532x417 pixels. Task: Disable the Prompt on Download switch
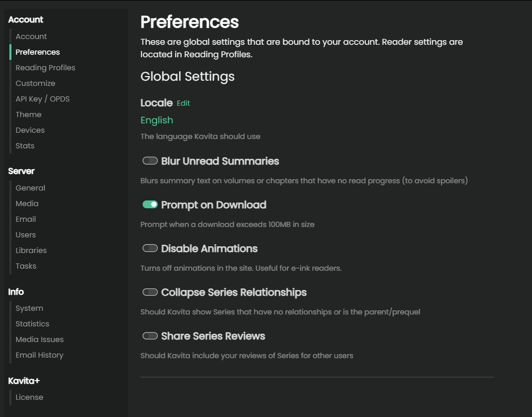tap(150, 205)
